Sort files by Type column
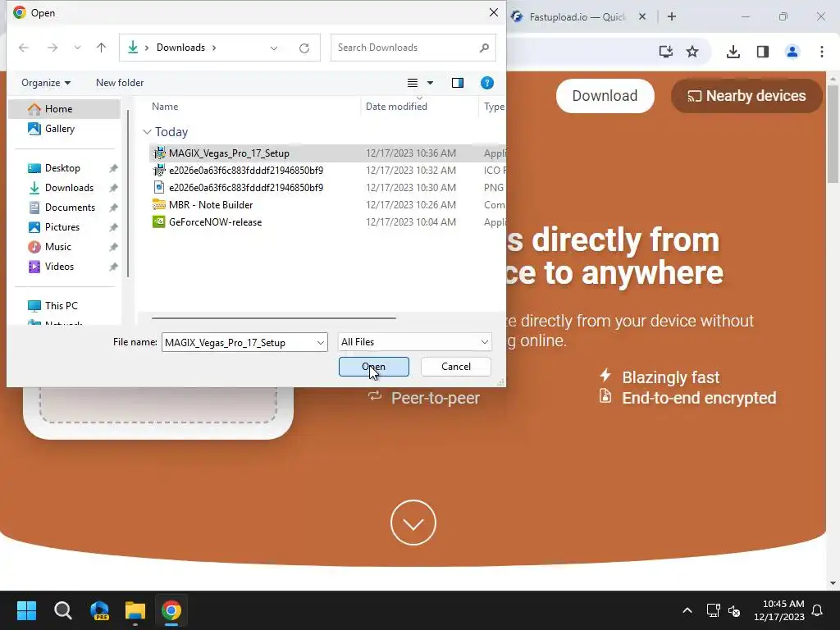Image resolution: width=840 pixels, height=630 pixels. 494,107
